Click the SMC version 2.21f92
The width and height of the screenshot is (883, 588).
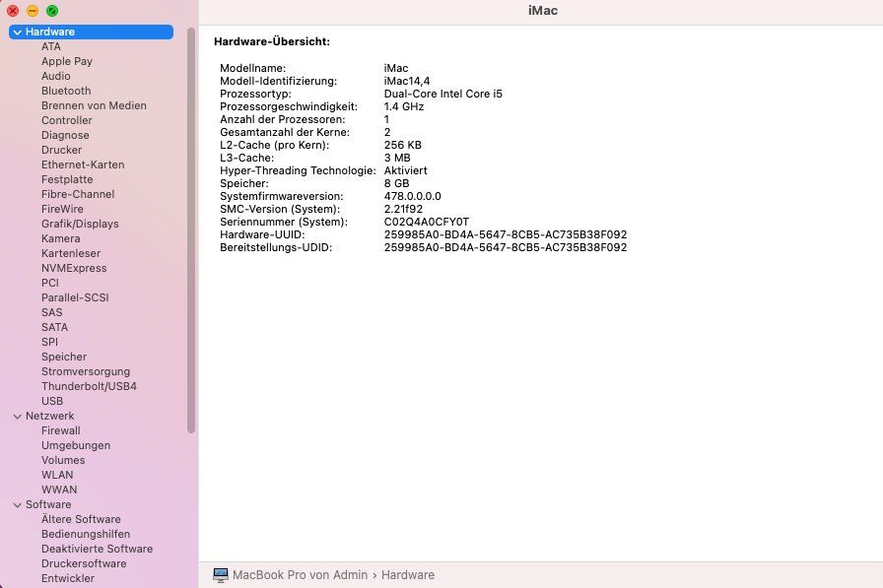pos(403,209)
